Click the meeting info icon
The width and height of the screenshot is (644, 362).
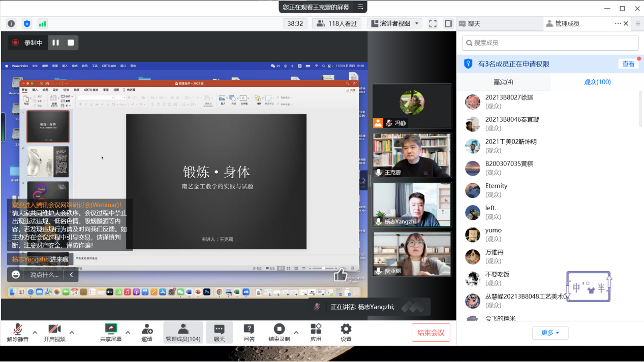tap(11, 24)
